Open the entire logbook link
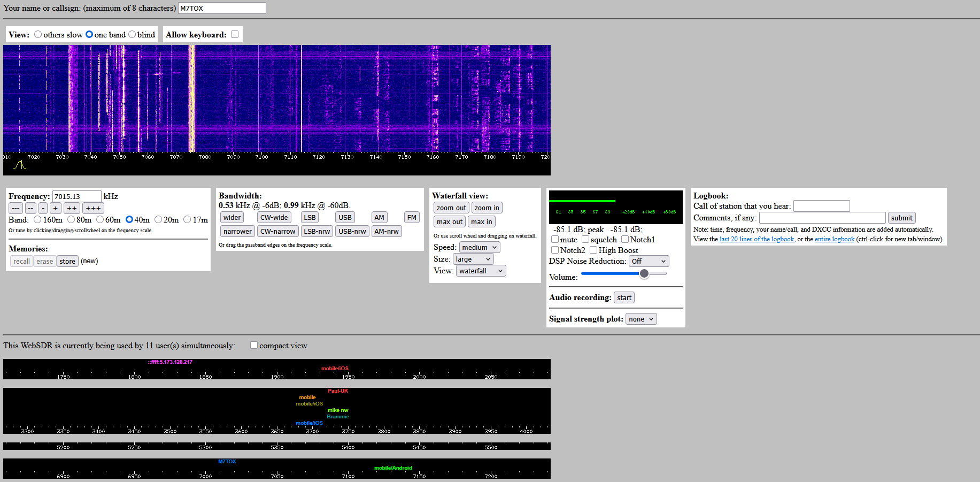Image resolution: width=980 pixels, height=482 pixels. [834, 239]
